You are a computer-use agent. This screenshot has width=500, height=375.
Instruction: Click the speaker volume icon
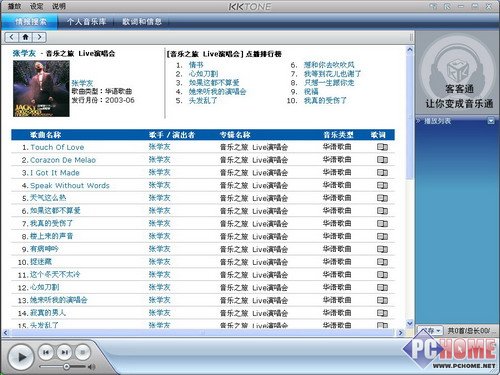91,367
